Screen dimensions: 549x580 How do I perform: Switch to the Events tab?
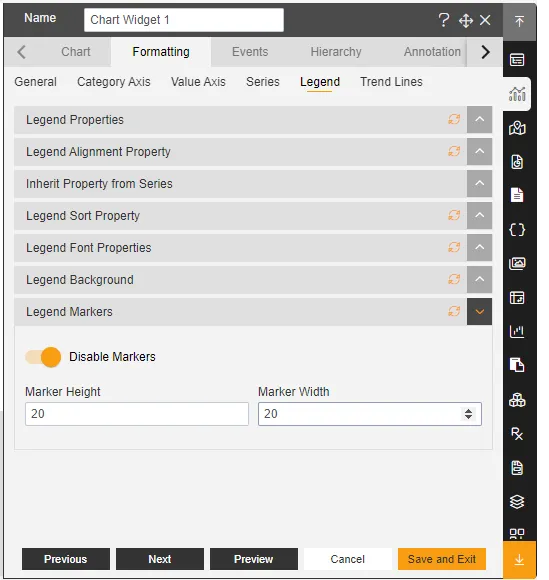[250, 52]
